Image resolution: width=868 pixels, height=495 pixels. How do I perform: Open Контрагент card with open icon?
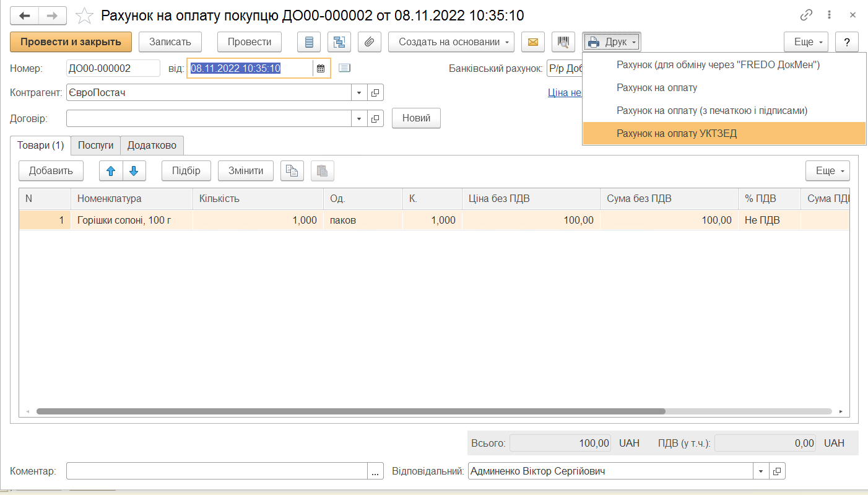[375, 93]
